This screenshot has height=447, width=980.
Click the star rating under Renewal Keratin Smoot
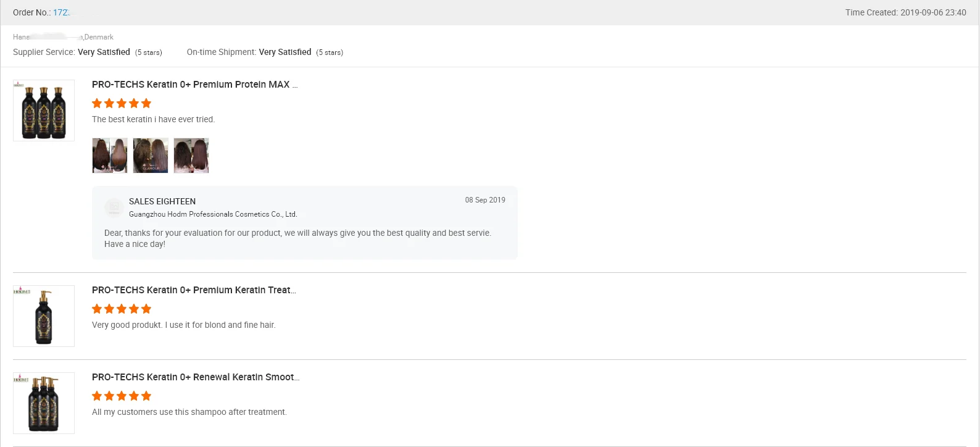coord(122,396)
